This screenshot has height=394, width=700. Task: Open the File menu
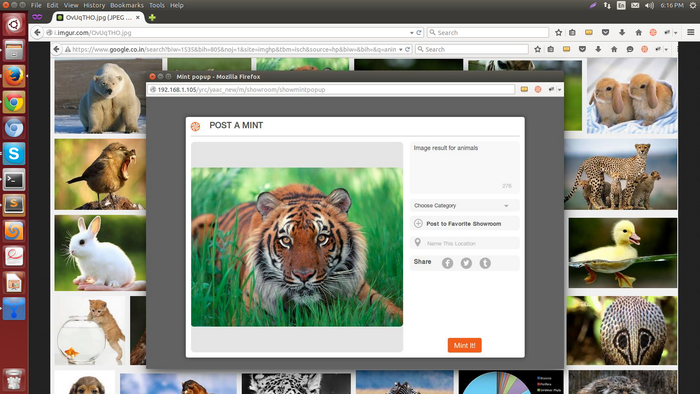(36, 5)
